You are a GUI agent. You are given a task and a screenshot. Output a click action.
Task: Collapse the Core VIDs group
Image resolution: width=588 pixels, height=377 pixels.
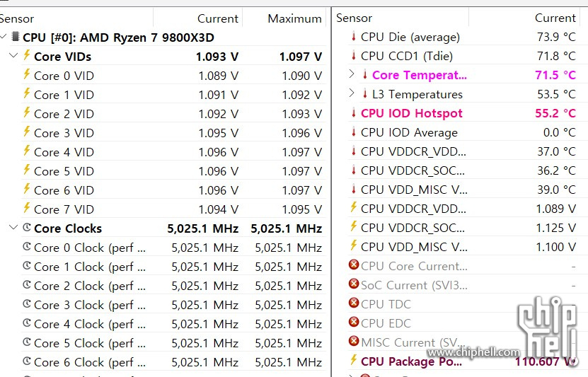(13, 56)
